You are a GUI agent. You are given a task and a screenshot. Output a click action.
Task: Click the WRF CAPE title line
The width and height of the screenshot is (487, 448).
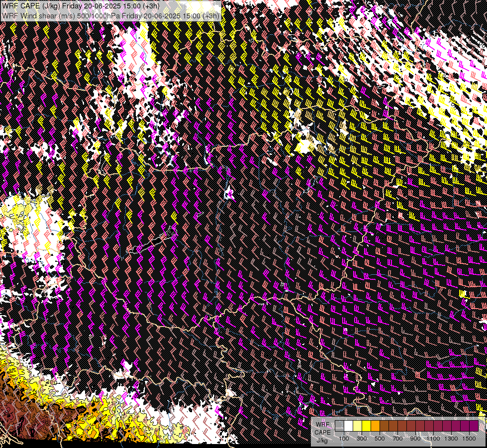(81, 5)
